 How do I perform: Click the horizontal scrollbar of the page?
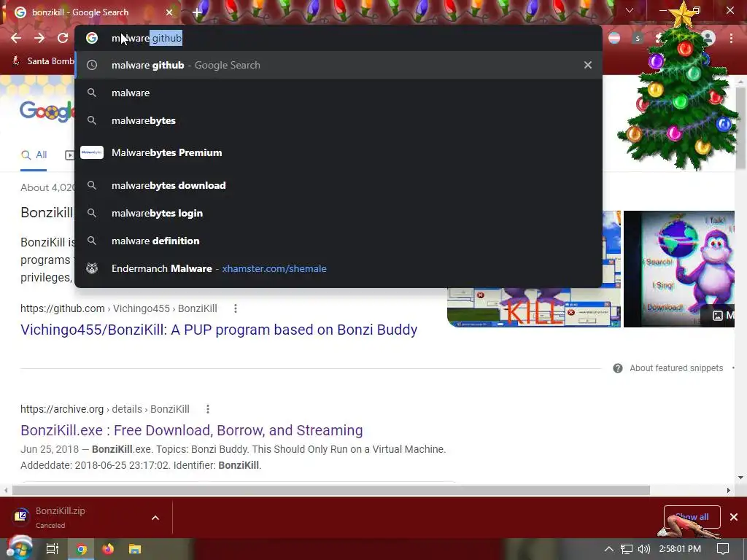pyautogui.click(x=331, y=490)
